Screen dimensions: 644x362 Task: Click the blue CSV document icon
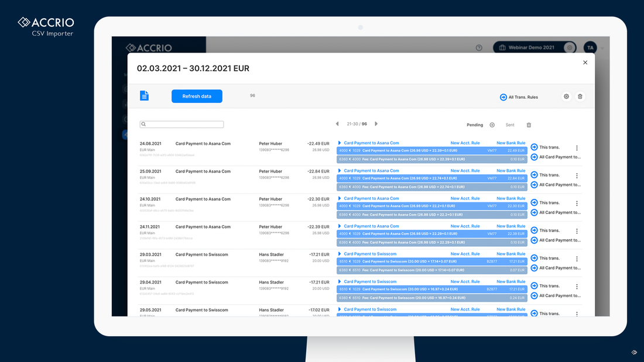(145, 95)
